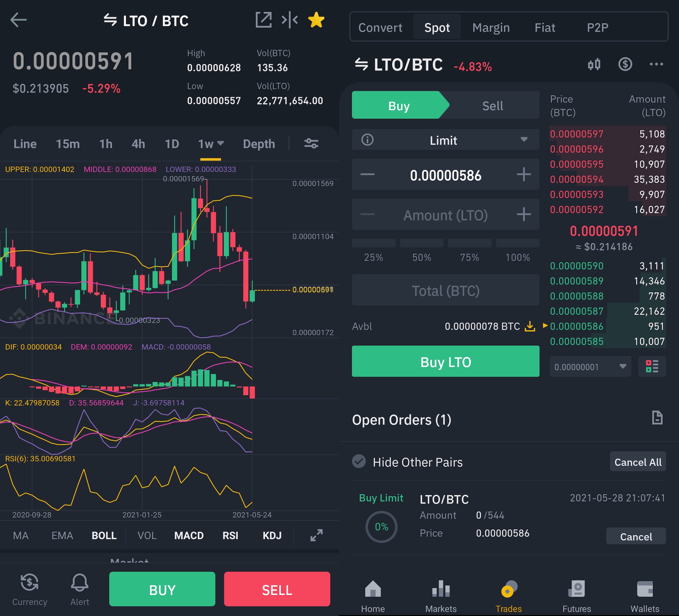
Task: Select the Sell tab
Action: coord(492,106)
